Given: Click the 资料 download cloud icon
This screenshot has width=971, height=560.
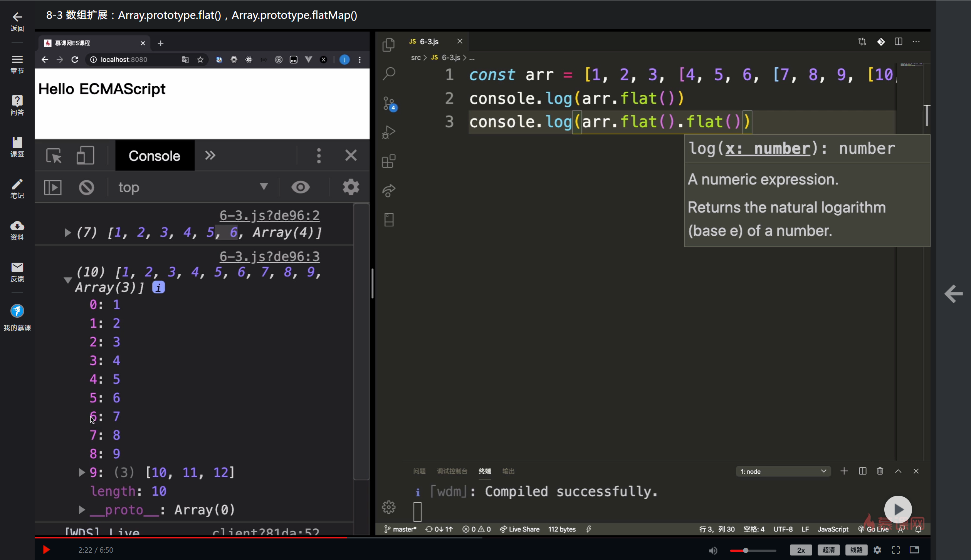Looking at the screenshot, I should click(17, 226).
